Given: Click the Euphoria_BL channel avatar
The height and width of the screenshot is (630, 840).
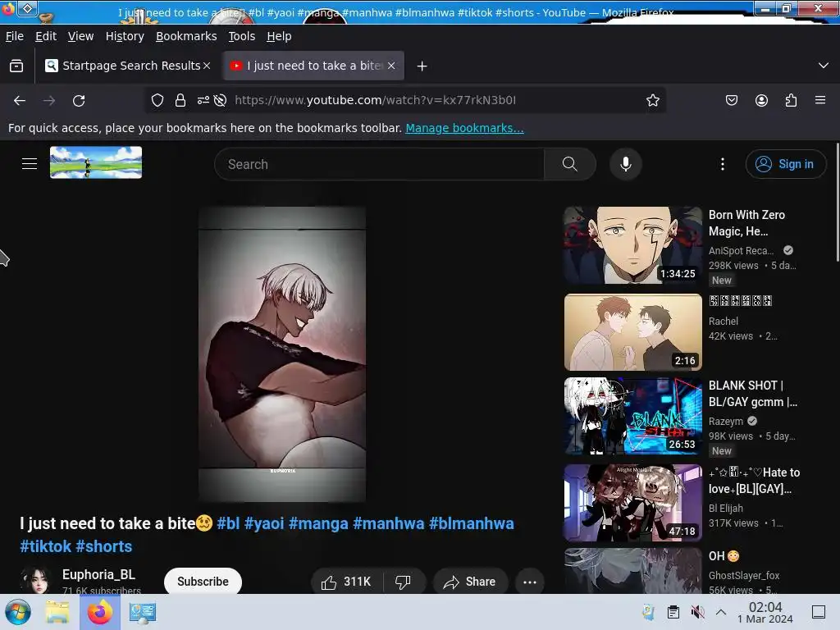Looking at the screenshot, I should coord(35,581).
